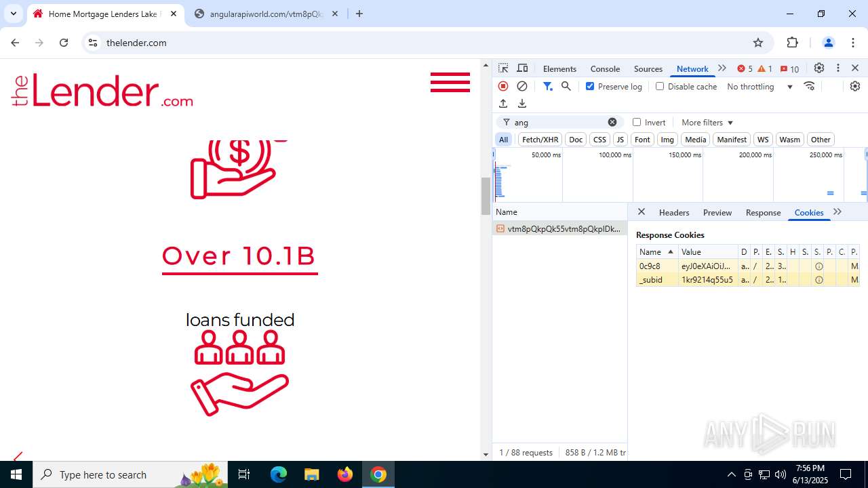The width and height of the screenshot is (868, 488).
Task: Open the Preview tab
Action: pos(717,212)
